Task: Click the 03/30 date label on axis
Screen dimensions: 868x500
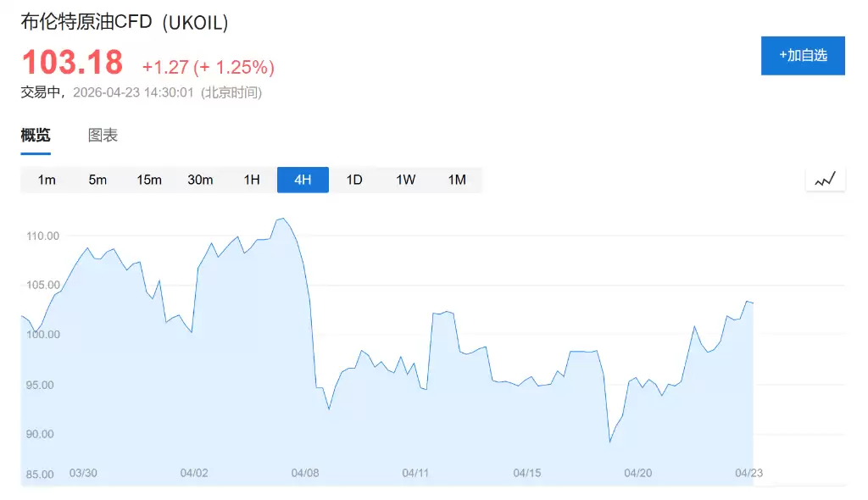Action: [83, 473]
